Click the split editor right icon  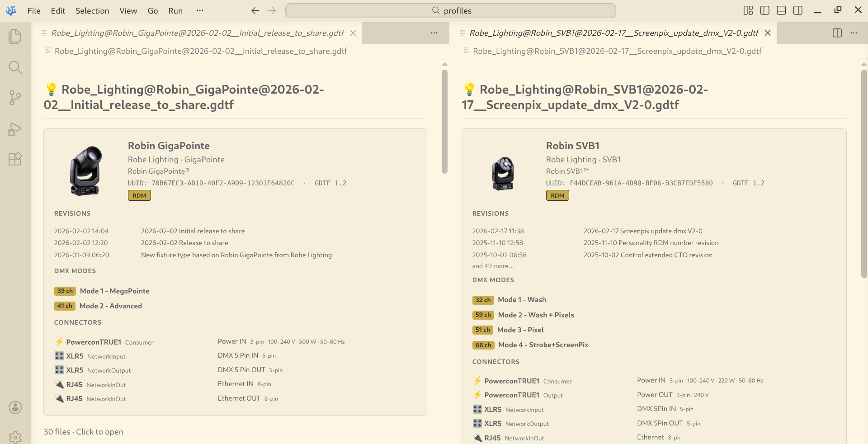837,33
